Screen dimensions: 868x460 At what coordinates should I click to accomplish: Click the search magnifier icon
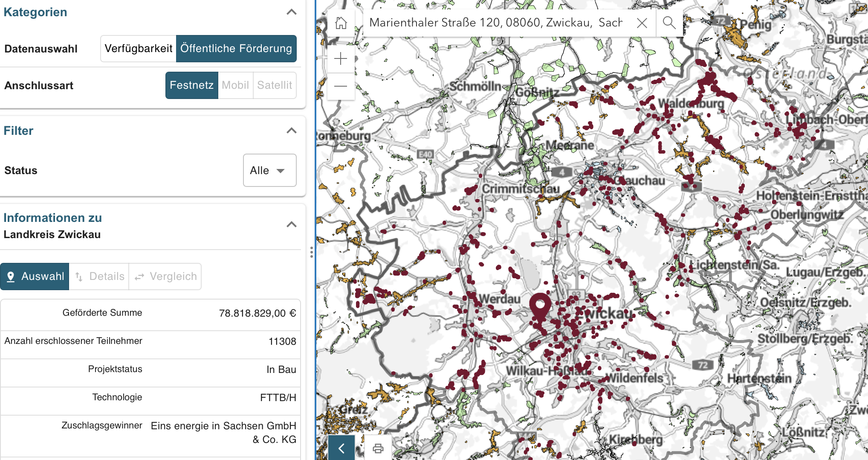point(669,23)
